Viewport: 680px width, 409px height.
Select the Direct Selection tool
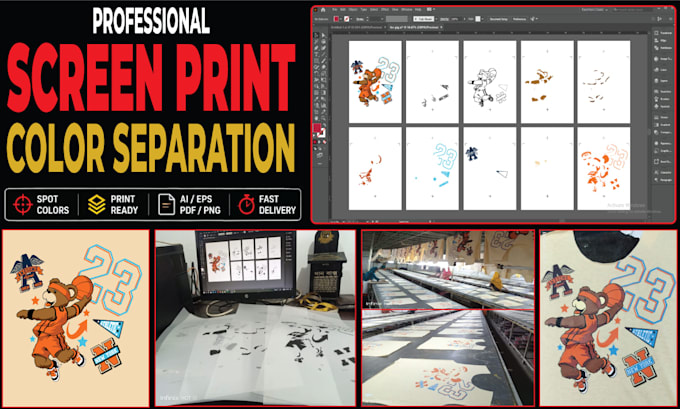[324, 35]
